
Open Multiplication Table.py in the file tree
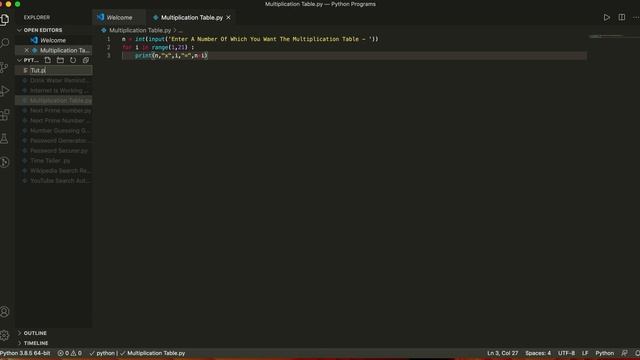click(x=53, y=100)
